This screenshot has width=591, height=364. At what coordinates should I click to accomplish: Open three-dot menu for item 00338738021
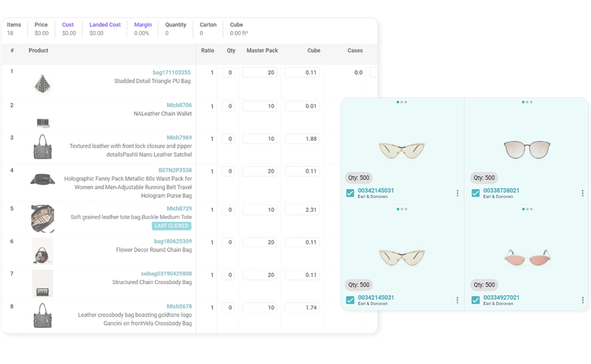583,193
